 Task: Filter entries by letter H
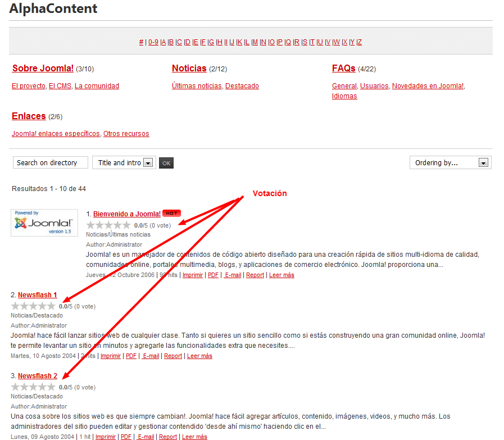point(220,42)
